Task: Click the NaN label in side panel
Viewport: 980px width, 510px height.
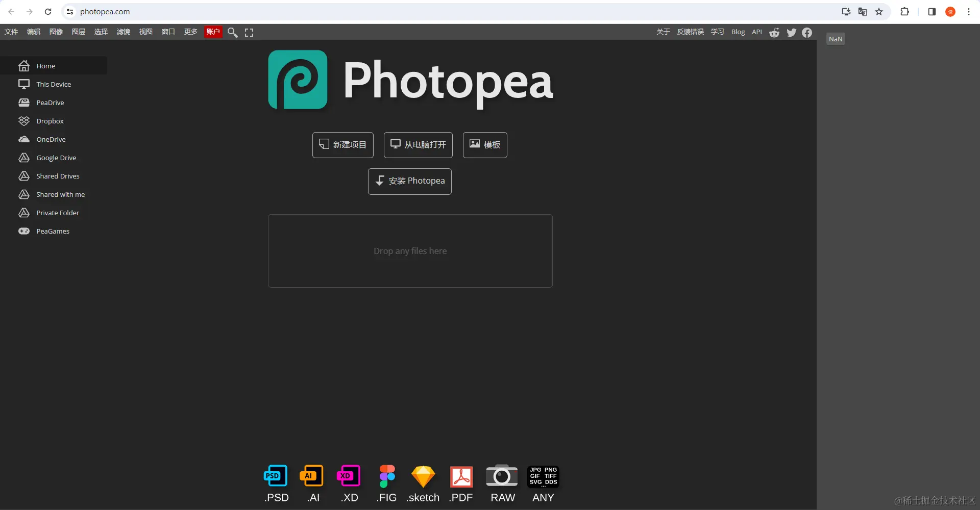Action: pyautogui.click(x=836, y=39)
